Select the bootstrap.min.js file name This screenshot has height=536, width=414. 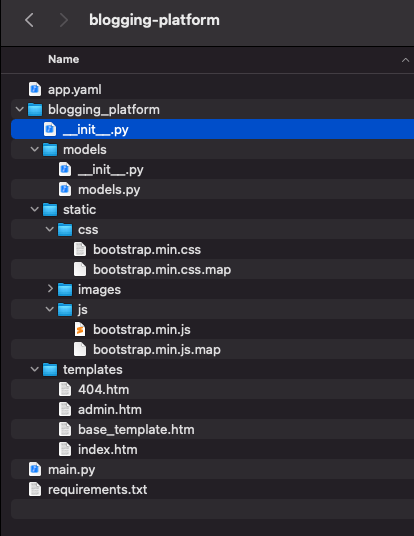pos(142,330)
